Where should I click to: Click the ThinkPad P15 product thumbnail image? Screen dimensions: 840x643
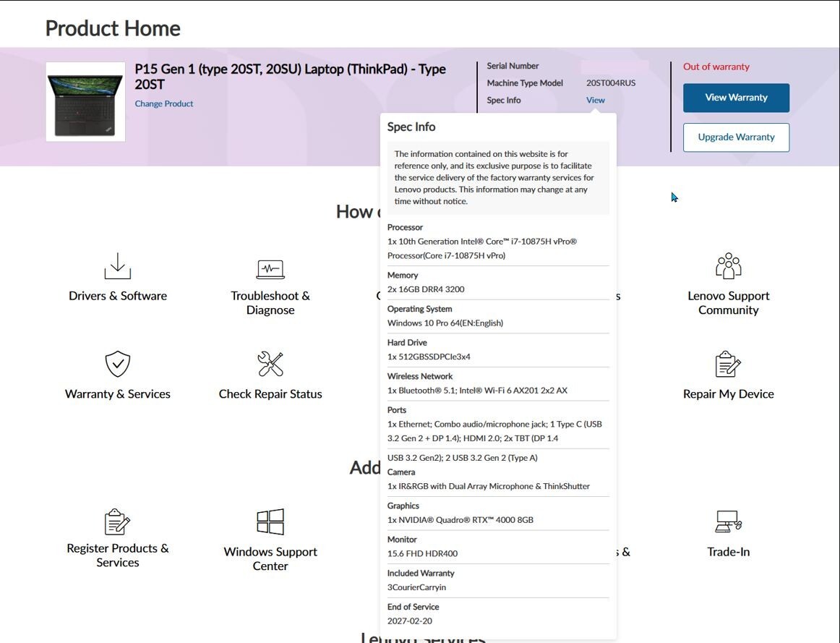click(86, 102)
